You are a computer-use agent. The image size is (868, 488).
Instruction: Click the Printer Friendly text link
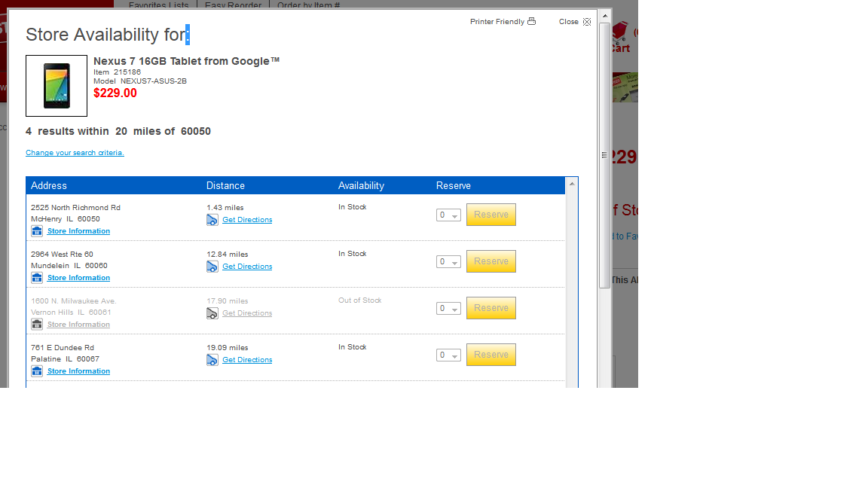(x=497, y=22)
